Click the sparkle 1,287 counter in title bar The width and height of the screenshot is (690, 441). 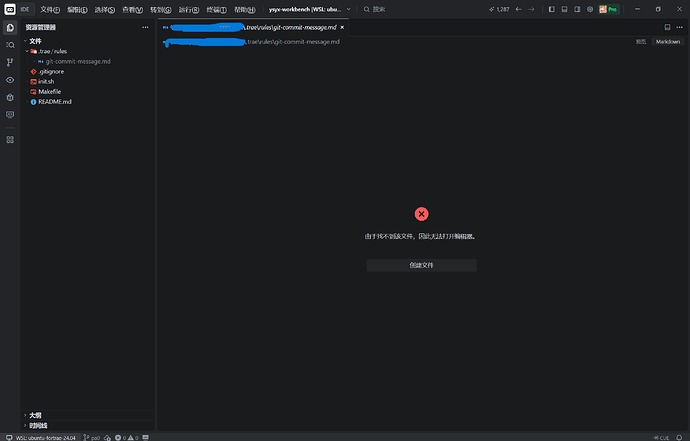coord(499,9)
